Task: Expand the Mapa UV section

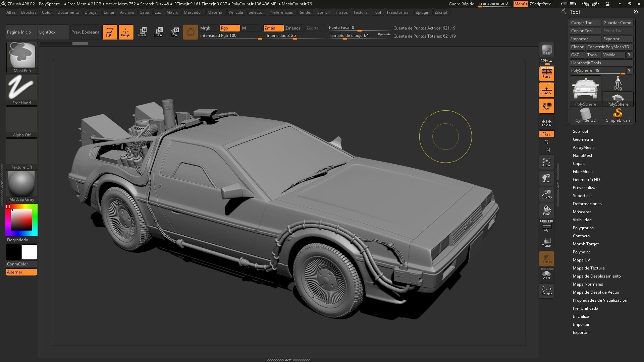Action: [581, 260]
